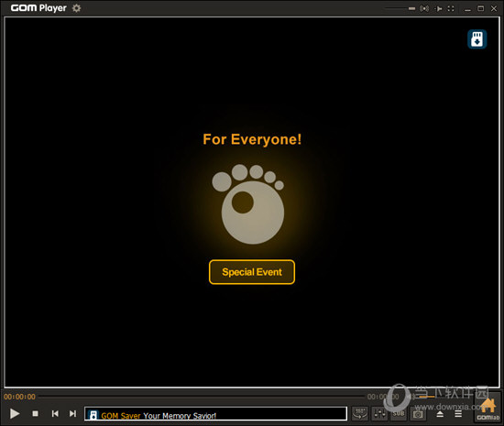Skip to the next track
The image size is (504, 426).
pos(73,413)
